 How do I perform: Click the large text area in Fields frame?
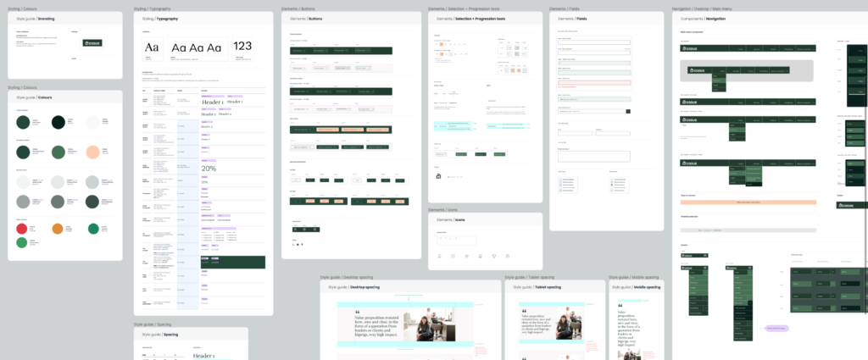(x=594, y=157)
